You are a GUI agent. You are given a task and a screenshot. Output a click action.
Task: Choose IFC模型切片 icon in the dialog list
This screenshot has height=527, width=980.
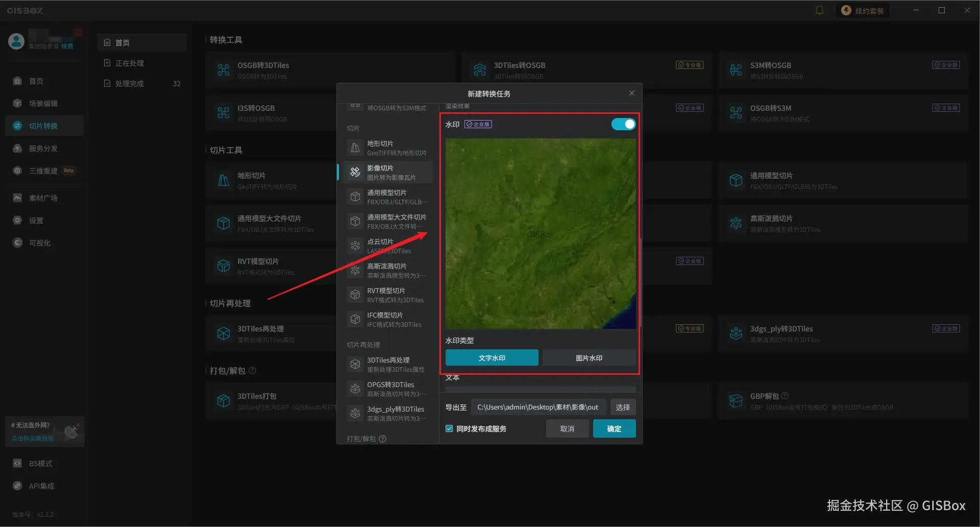pos(355,320)
